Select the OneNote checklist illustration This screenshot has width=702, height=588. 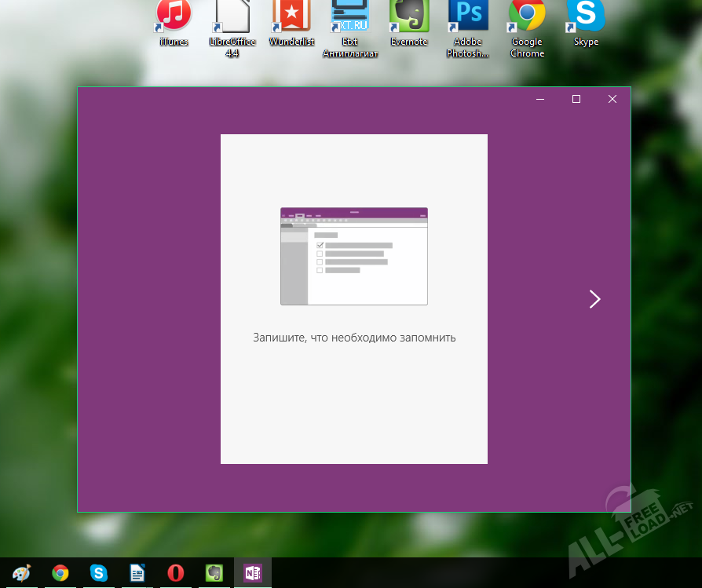353,257
